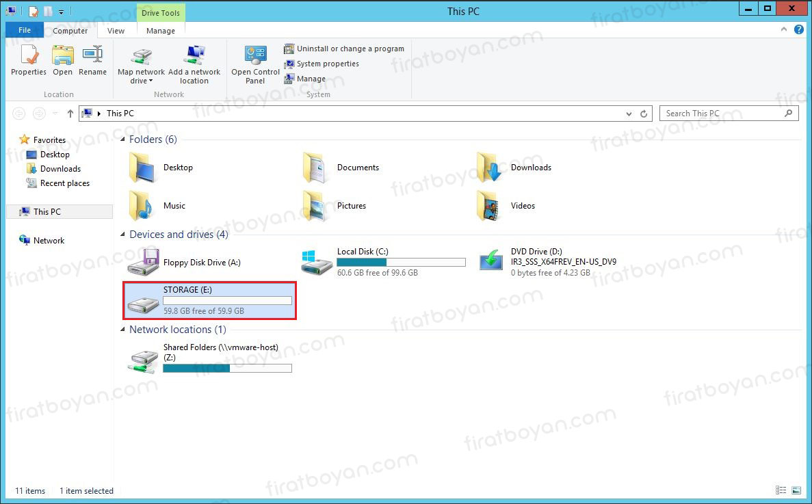Viewport: 812px width, 504px height.
Task: Click Add a network location icon
Action: pos(194,56)
